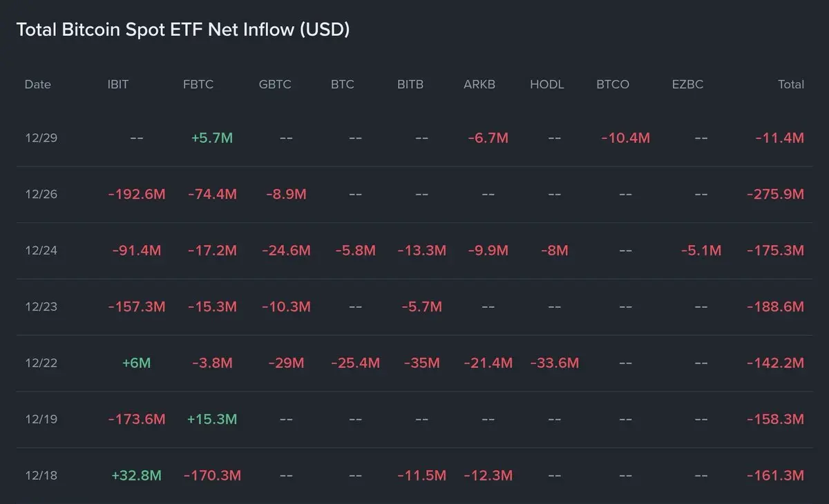
Task: Click the 12/26 date cell
Action: tap(41, 194)
